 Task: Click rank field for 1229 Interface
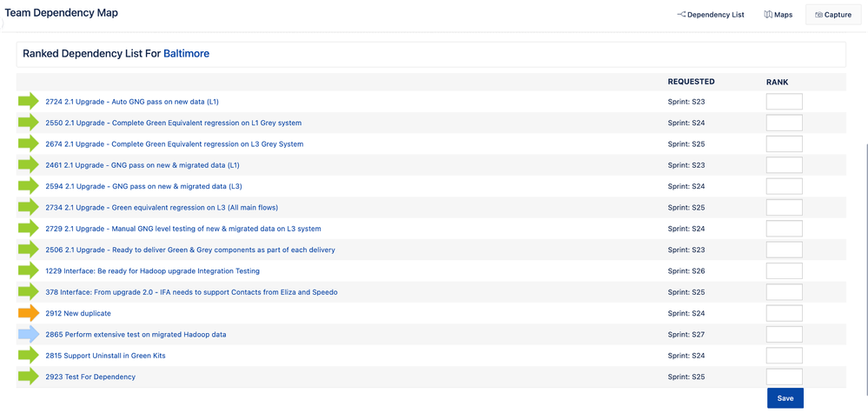784,271
